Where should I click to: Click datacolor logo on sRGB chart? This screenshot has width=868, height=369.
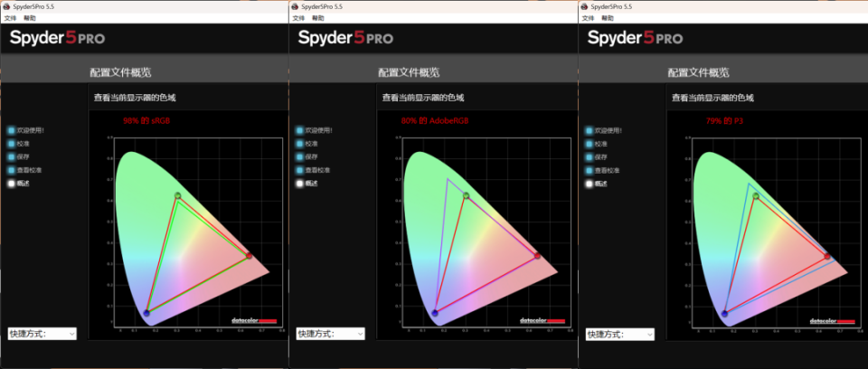click(x=254, y=321)
